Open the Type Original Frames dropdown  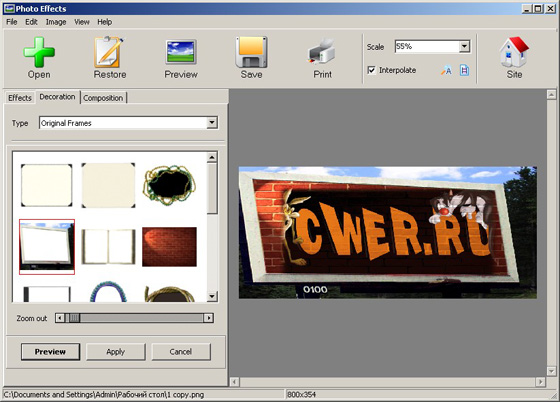(x=212, y=123)
